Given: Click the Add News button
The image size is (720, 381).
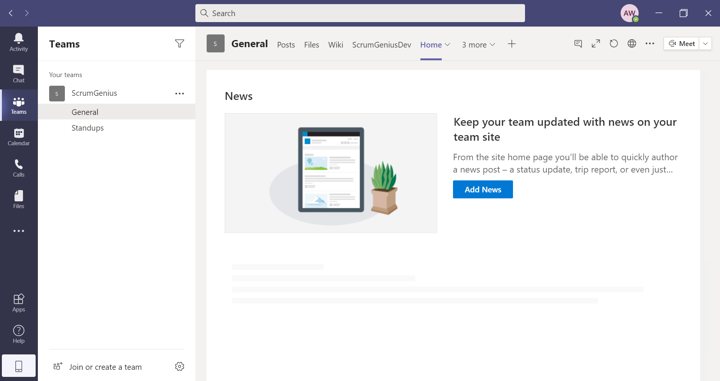Looking at the screenshot, I should (483, 189).
